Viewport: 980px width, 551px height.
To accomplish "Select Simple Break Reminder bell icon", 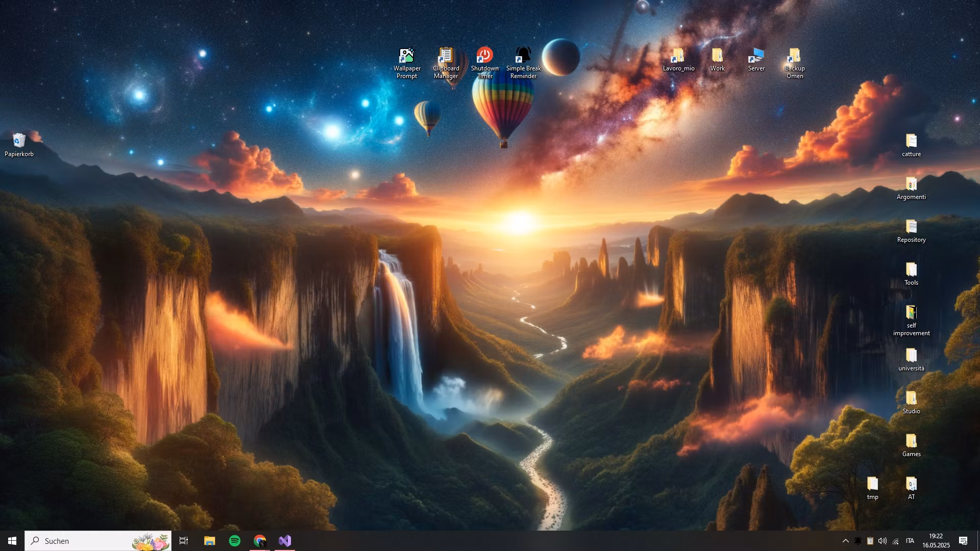I will click(523, 56).
